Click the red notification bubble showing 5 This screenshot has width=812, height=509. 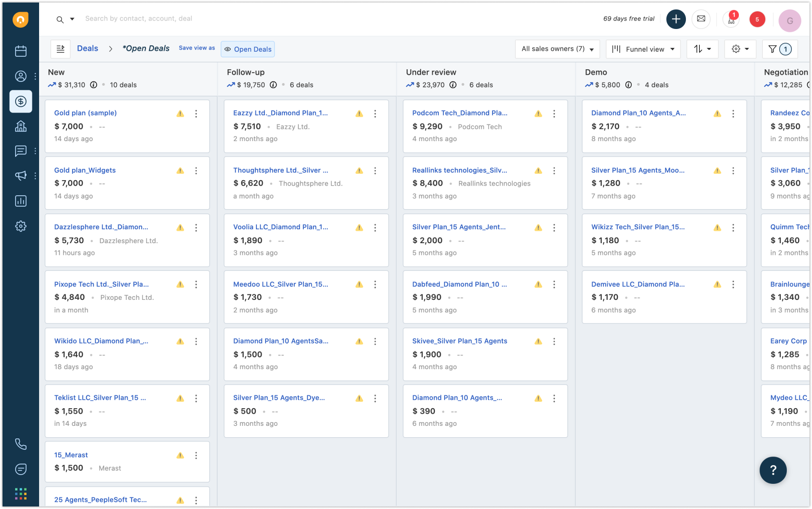(757, 19)
